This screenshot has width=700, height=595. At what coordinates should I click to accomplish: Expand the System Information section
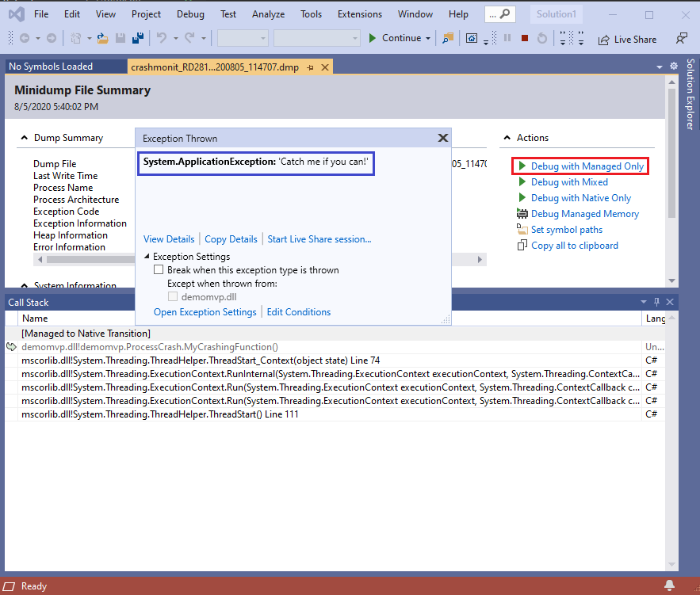click(x=23, y=284)
